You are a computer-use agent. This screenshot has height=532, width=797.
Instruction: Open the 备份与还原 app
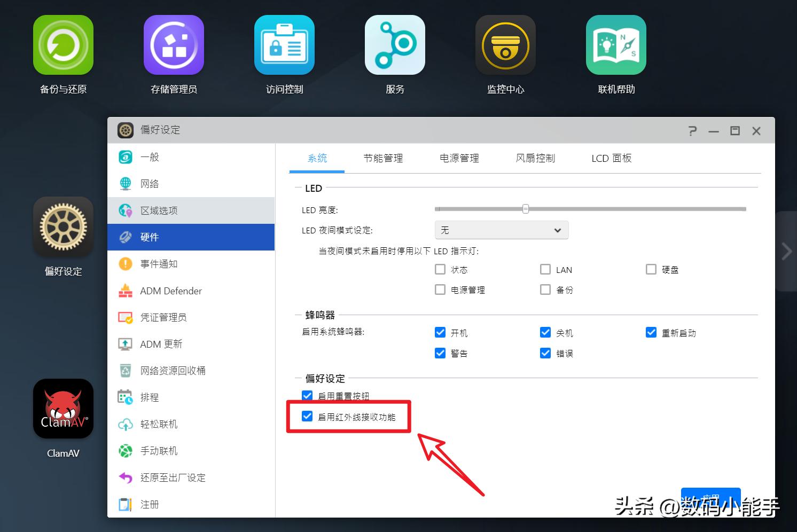[x=63, y=45]
